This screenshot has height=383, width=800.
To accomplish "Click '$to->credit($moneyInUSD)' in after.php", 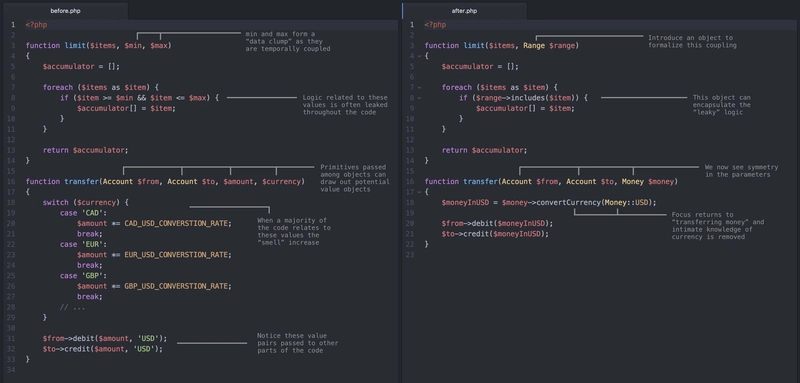I will point(495,234).
